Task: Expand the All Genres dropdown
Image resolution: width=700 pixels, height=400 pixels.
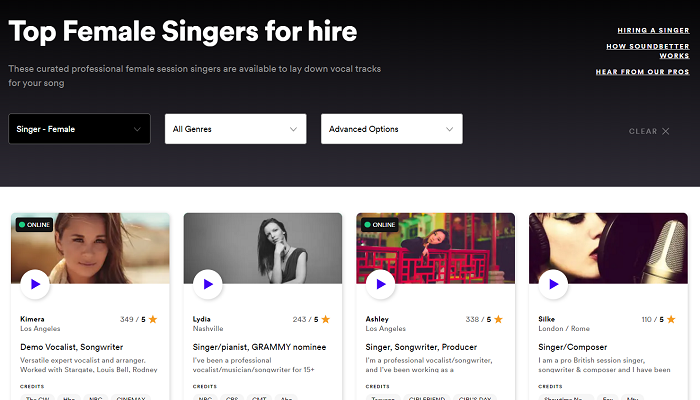Action: (x=235, y=129)
